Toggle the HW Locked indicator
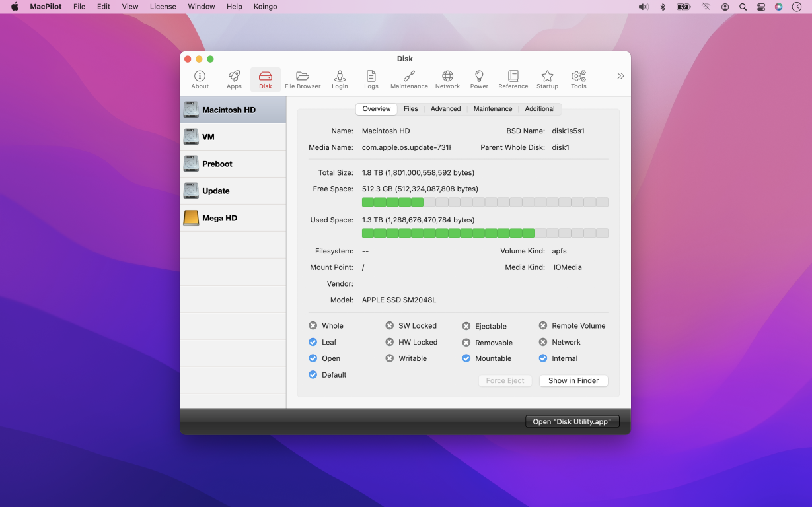 coord(390,342)
